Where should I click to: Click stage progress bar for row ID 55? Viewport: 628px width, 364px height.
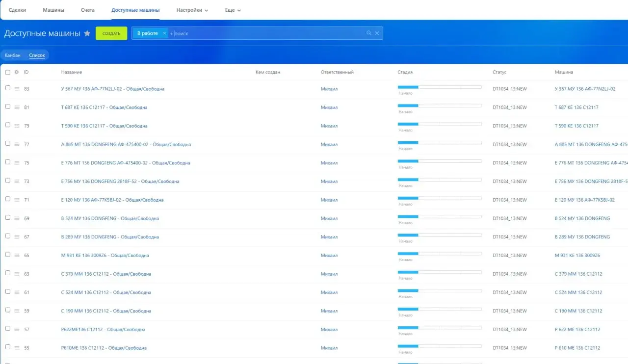[x=440, y=346]
